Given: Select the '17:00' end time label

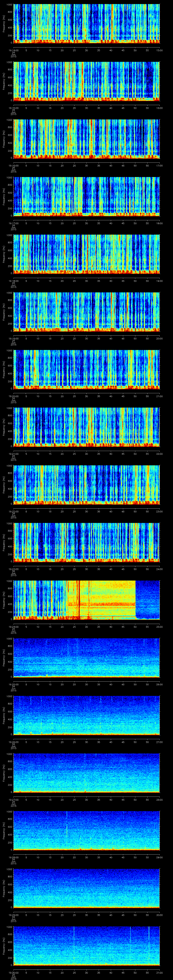Looking at the screenshot, I should [160, 166].
